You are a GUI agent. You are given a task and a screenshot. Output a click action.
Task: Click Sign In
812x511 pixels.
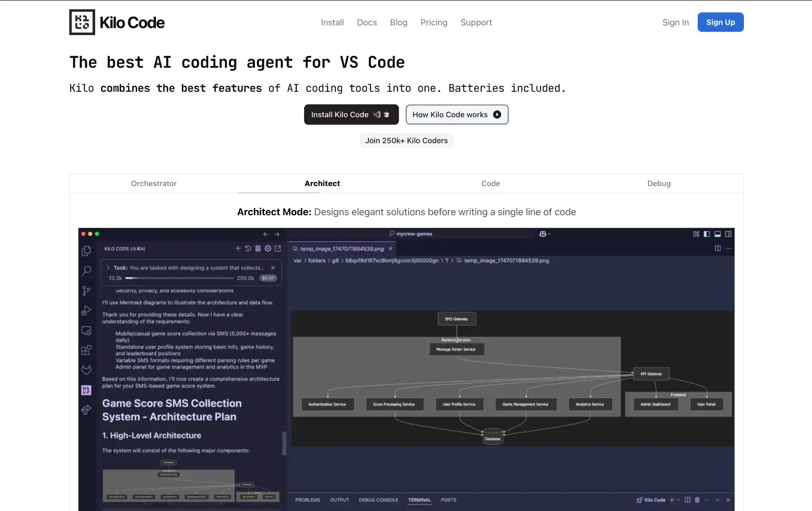point(675,22)
